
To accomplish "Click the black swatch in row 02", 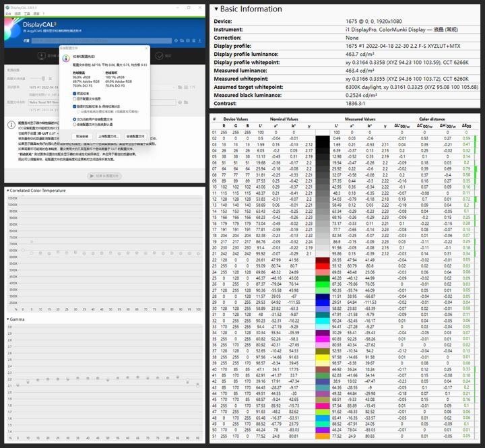I will click(x=322, y=138).
